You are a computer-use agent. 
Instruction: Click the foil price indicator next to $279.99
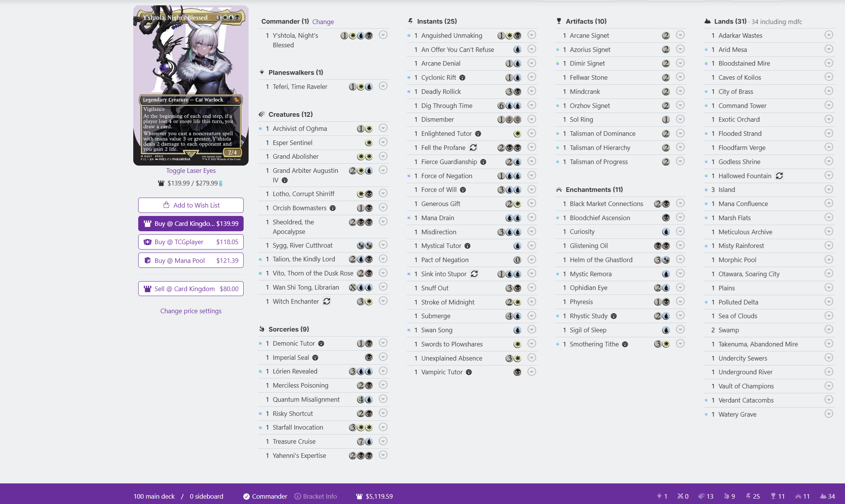pos(221,183)
